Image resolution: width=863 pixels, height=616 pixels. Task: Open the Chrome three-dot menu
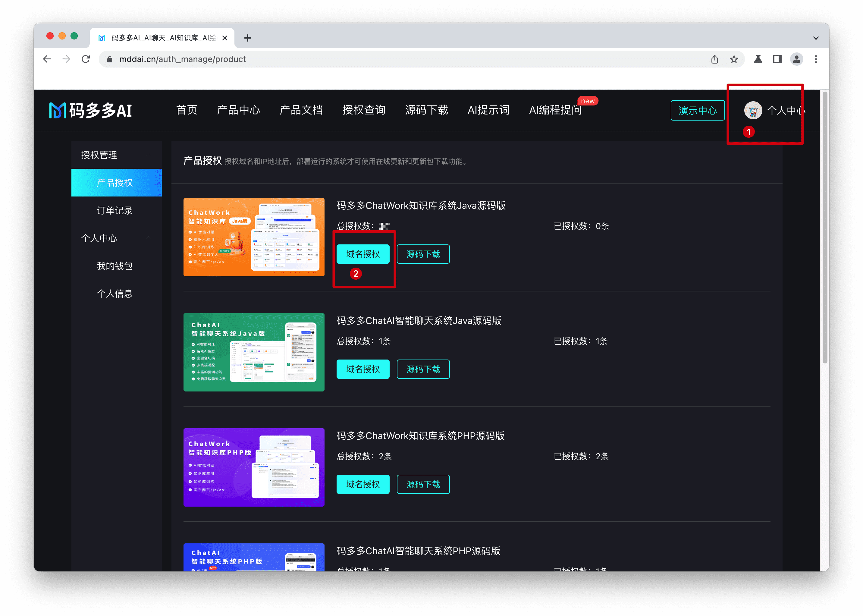816,59
